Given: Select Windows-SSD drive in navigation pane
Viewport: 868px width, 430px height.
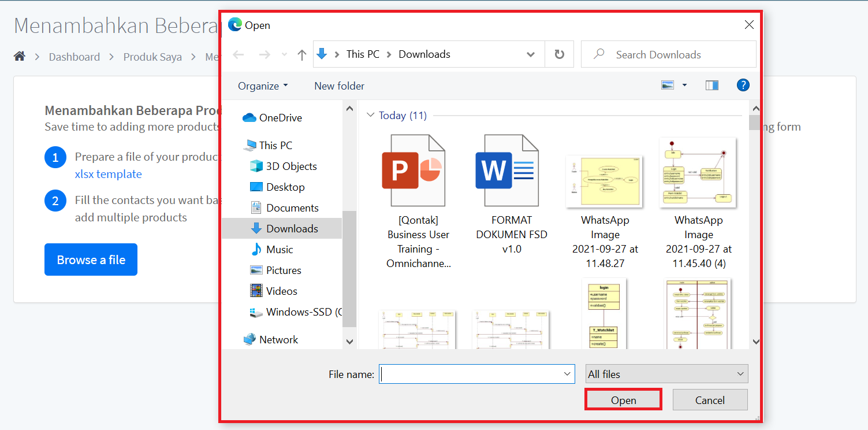Looking at the screenshot, I should [x=295, y=312].
